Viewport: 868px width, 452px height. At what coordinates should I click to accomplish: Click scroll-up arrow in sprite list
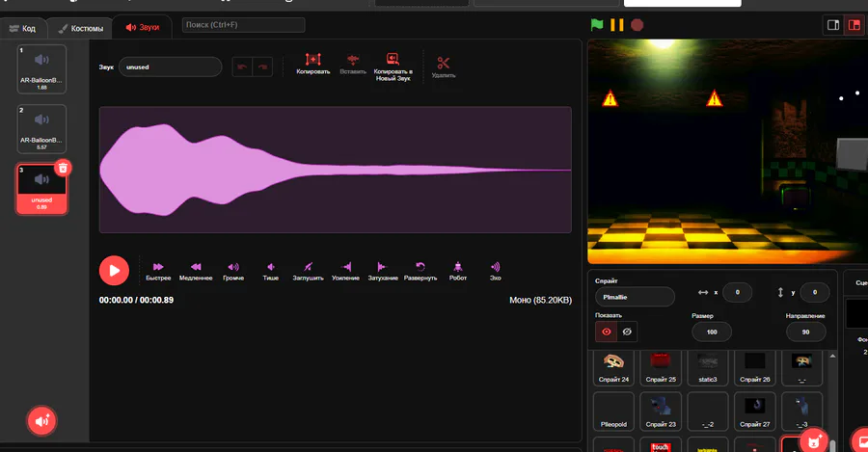832,357
